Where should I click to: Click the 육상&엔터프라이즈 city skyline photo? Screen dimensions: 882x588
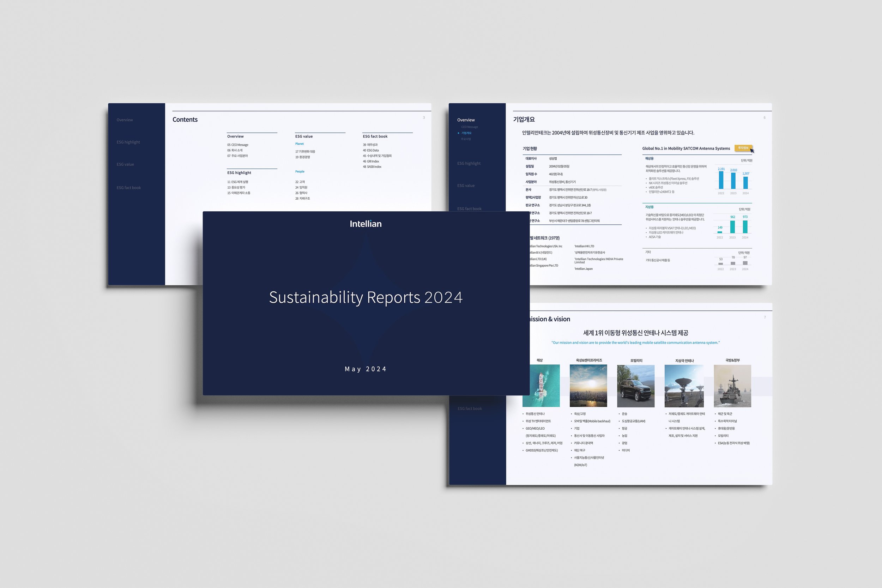(x=588, y=386)
